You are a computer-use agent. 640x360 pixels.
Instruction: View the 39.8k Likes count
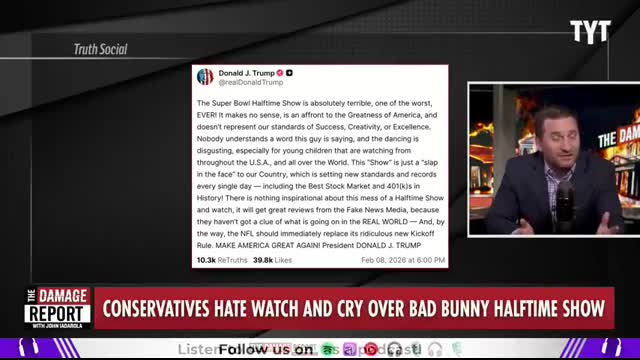click(x=272, y=260)
